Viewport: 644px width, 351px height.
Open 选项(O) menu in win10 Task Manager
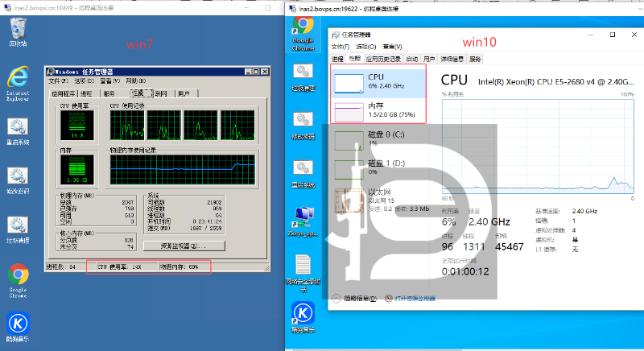coord(366,47)
